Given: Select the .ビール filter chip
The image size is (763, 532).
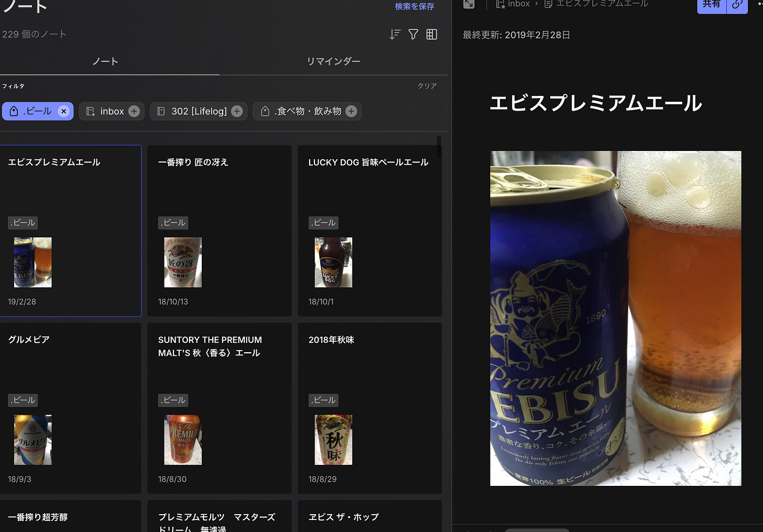Looking at the screenshot, I should tap(38, 111).
